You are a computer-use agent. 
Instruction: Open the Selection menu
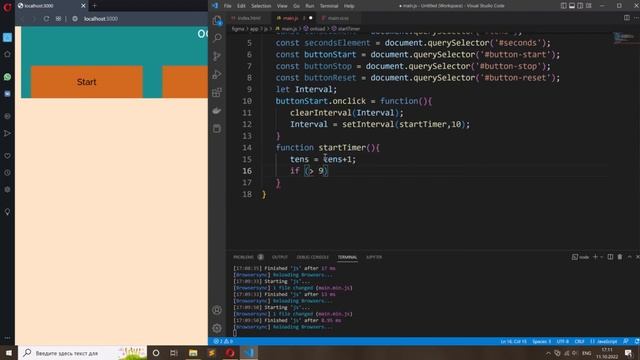click(261, 6)
